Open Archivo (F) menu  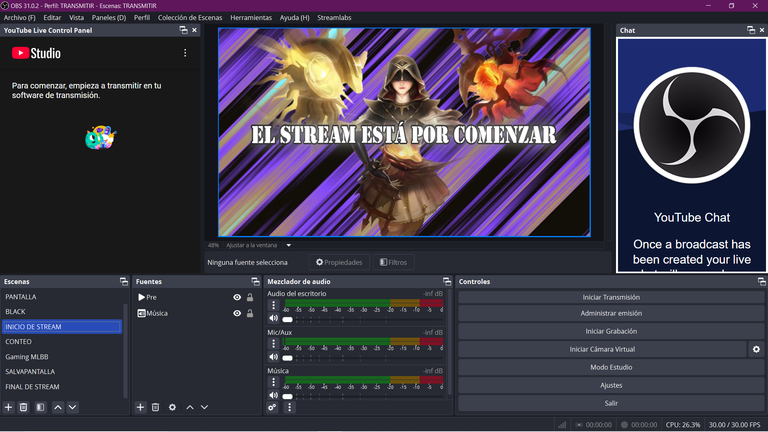click(x=20, y=18)
